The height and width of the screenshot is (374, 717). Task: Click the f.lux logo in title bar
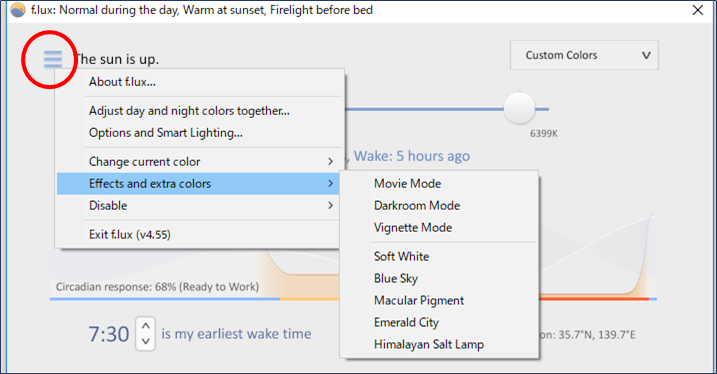tap(18, 10)
